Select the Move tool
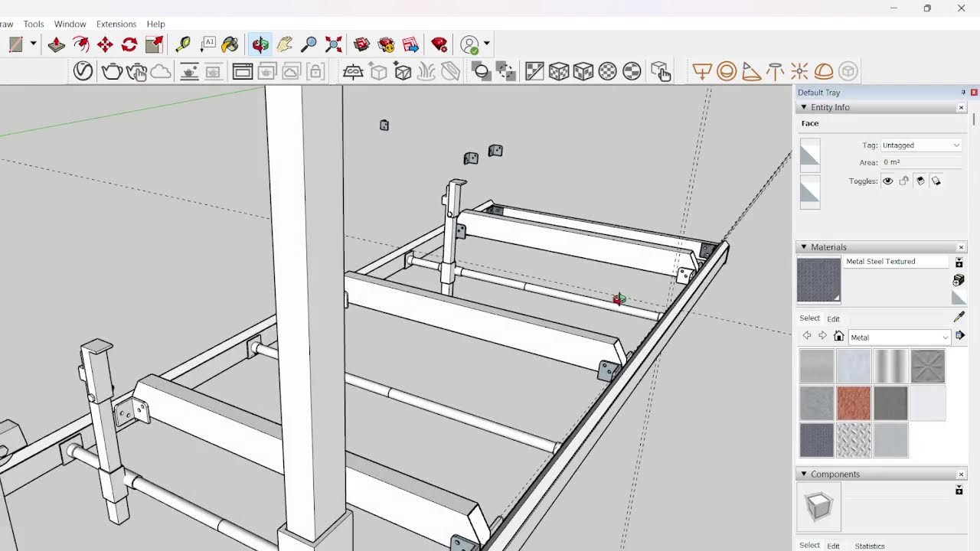 click(x=105, y=44)
